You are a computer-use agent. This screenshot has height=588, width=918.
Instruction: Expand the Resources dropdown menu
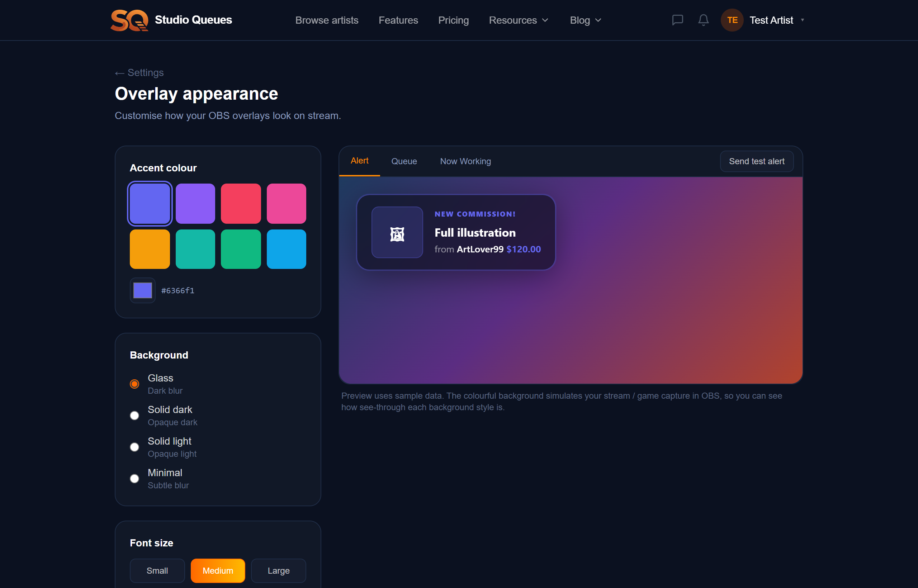point(519,20)
